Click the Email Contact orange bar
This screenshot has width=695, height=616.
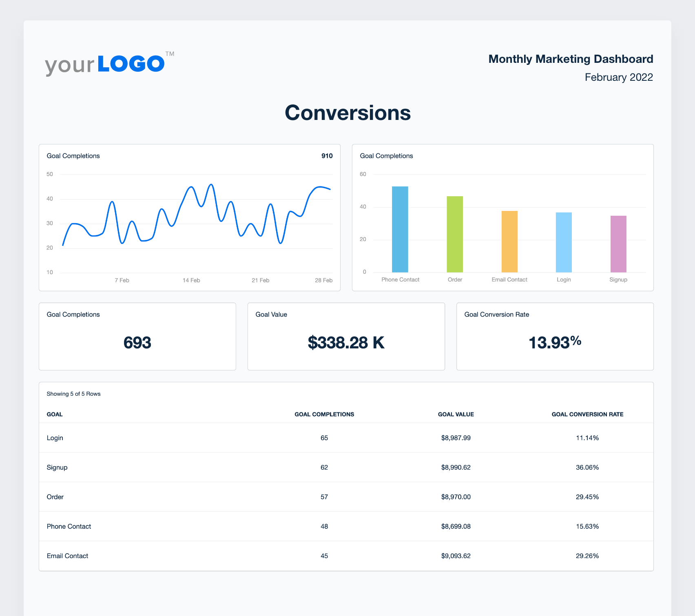coord(509,242)
